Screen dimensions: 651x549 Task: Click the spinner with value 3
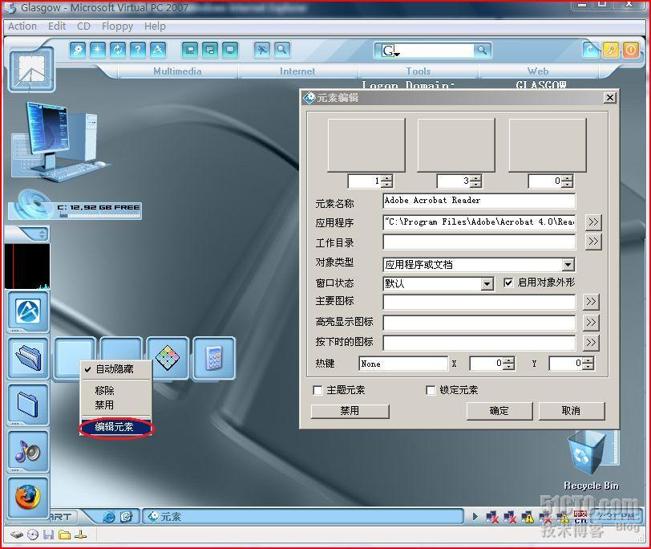point(459,181)
